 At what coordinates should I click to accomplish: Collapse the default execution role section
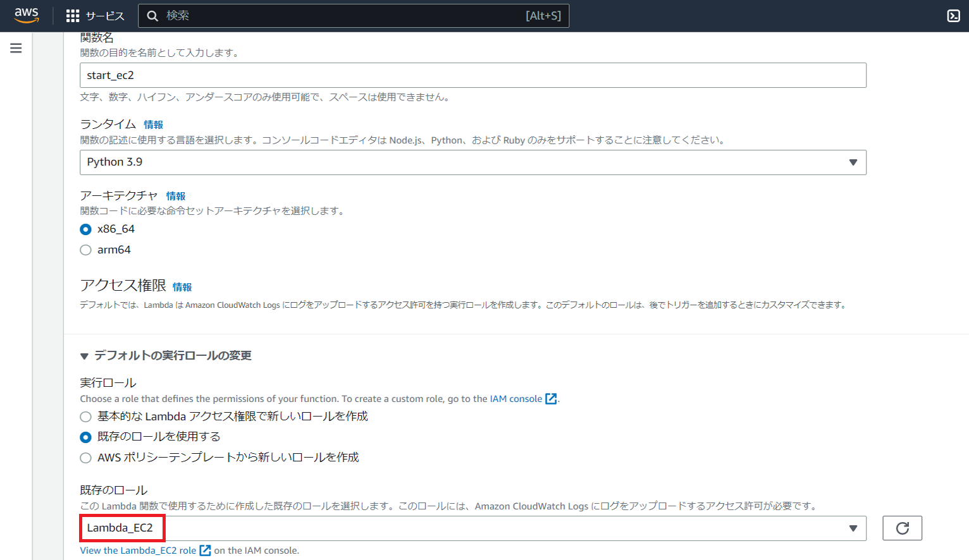[84, 356]
